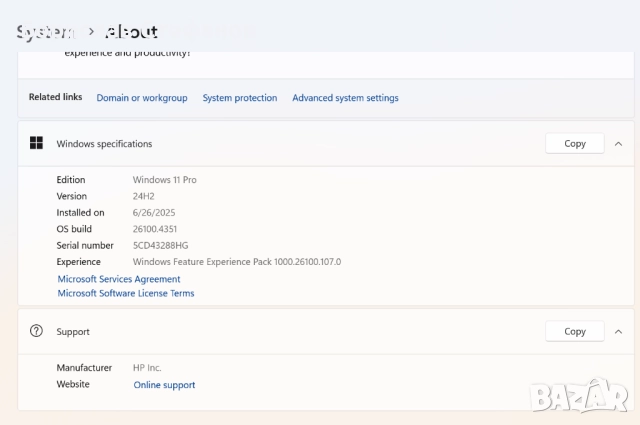Go back to System in breadcrumb
The height and width of the screenshot is (425, 640).
coord(46,32)
